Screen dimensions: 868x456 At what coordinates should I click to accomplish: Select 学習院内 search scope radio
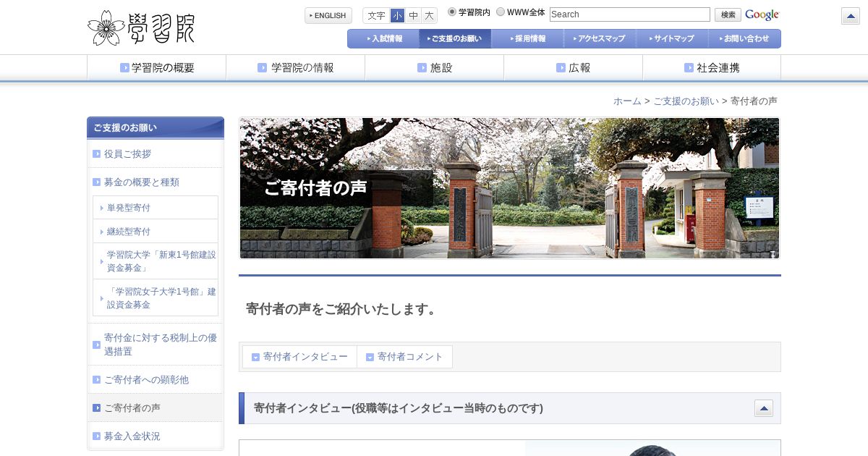pos(452,12)
